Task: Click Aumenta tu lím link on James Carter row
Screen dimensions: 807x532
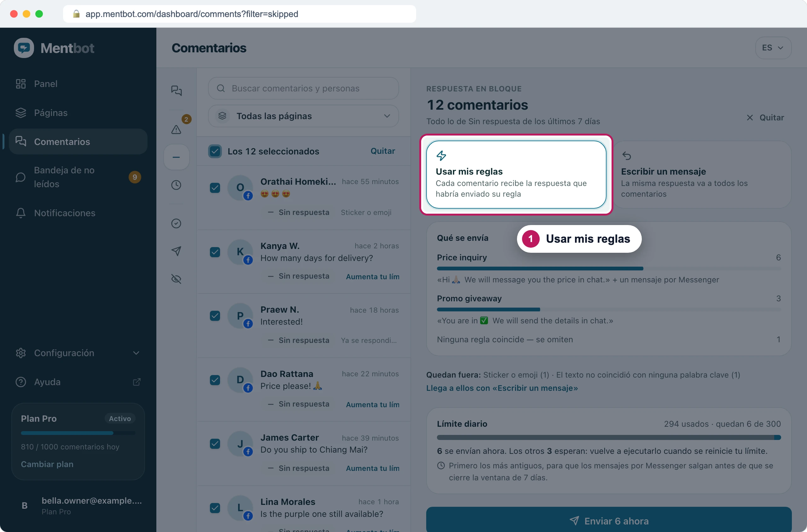Action: (372, 468)
